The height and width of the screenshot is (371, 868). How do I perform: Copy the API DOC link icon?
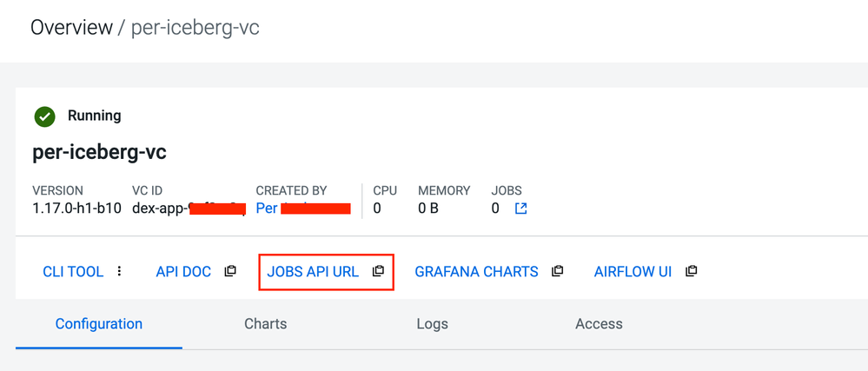click(230, 271)
